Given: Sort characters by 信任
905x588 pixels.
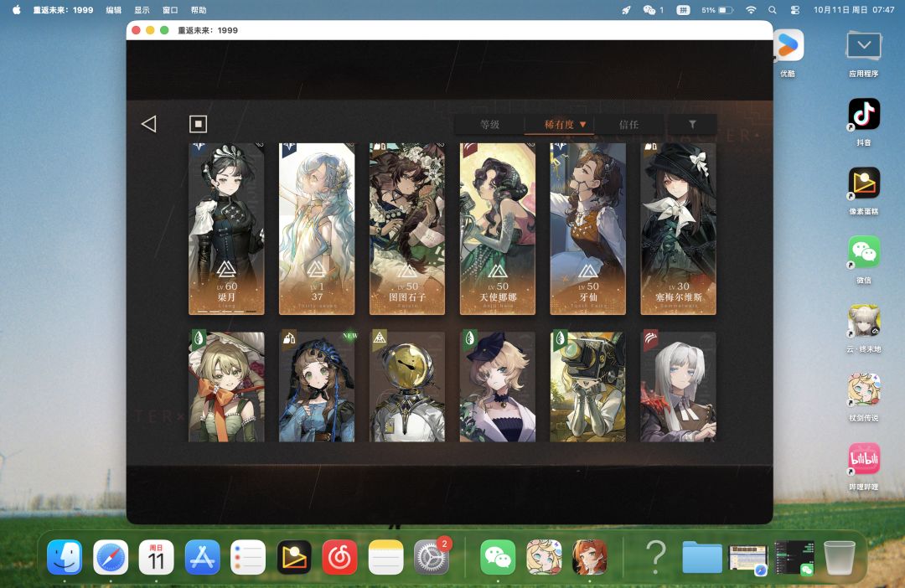Looking at the screenshot, I should 628,124.
